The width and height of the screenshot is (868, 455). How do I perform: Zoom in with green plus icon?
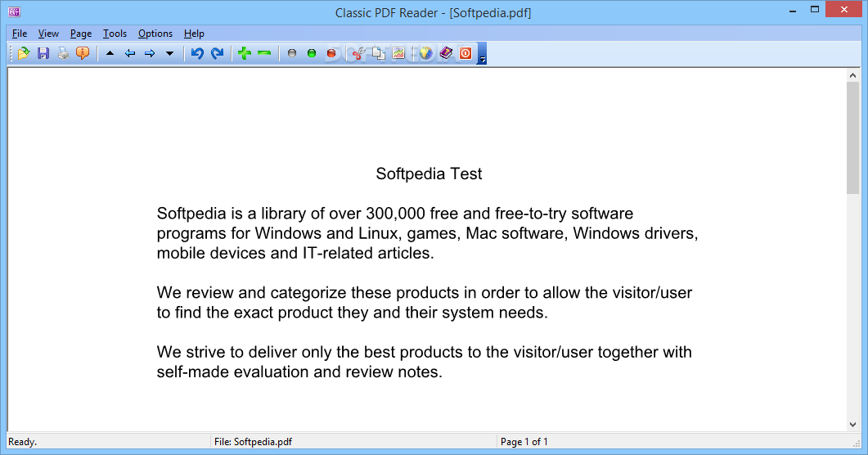(x=244, y=53)
